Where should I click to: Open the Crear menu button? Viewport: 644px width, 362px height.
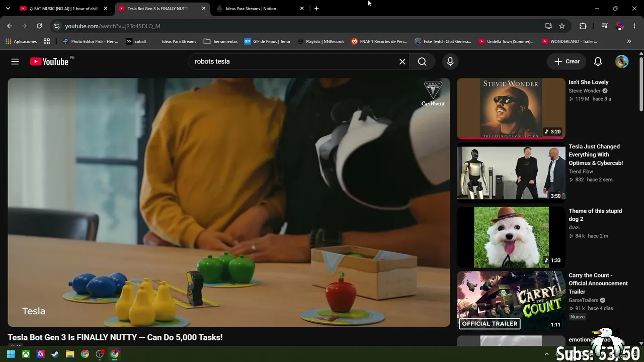[567, 61]
